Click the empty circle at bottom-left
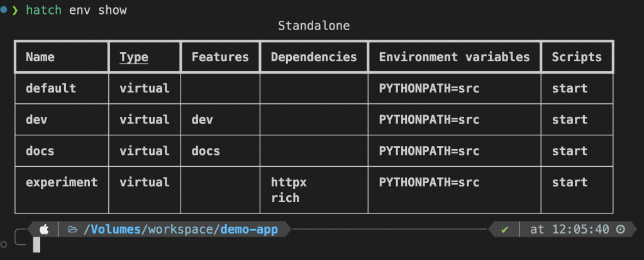This screenshot has height=260, width=644. 5,243
